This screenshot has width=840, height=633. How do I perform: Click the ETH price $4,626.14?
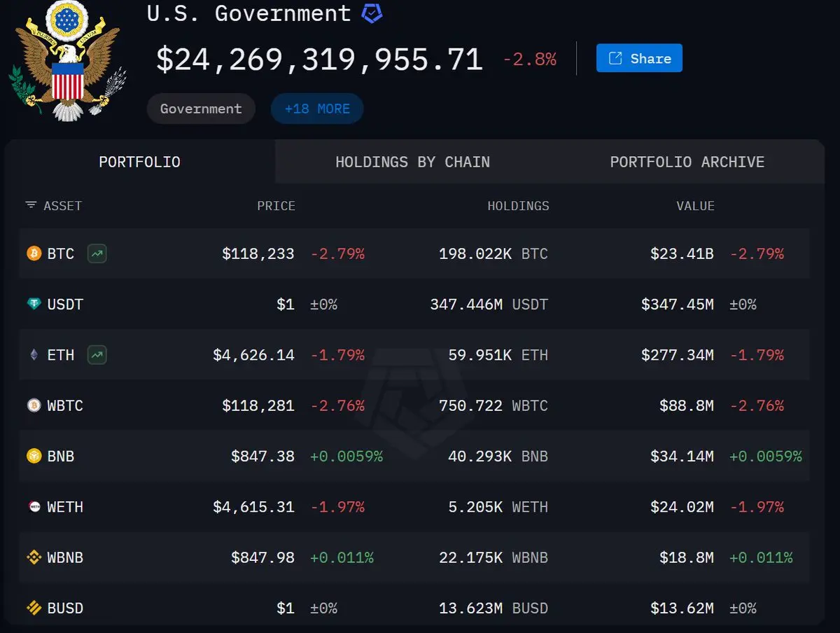253,355
